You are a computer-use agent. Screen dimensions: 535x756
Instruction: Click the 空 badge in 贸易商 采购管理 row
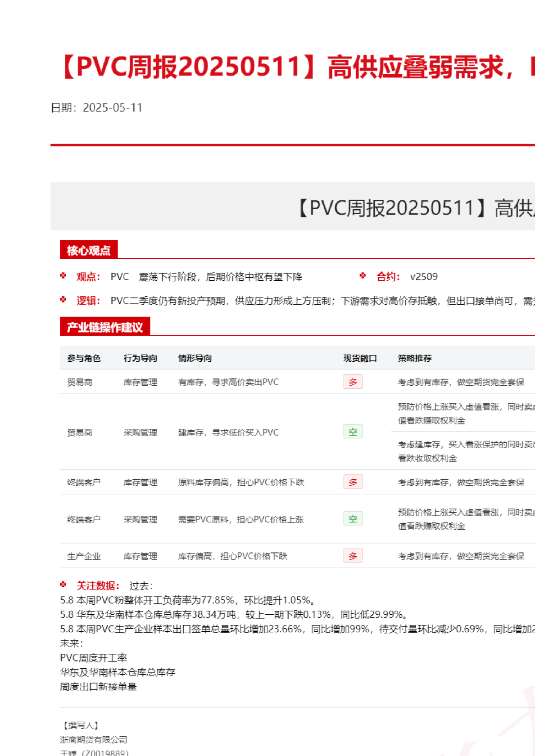click(x=353, y=432)
